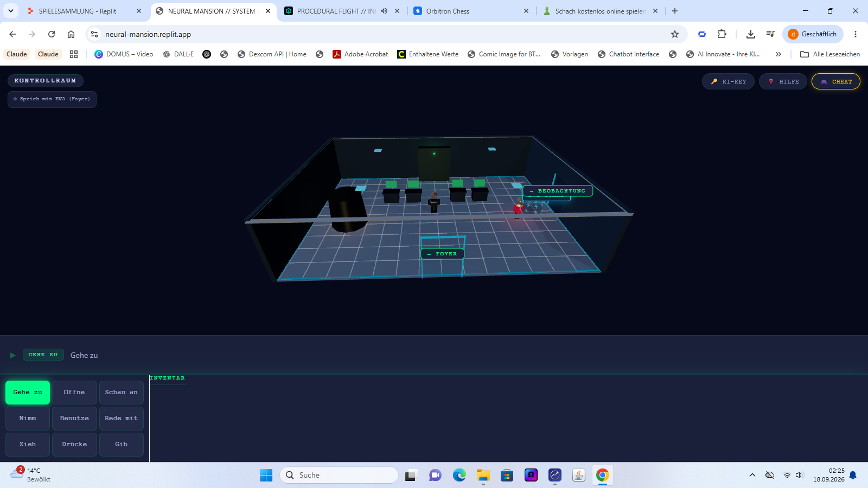Click the FOYER exit label
This screenshot has width=868, height=488.
(442, 254)
